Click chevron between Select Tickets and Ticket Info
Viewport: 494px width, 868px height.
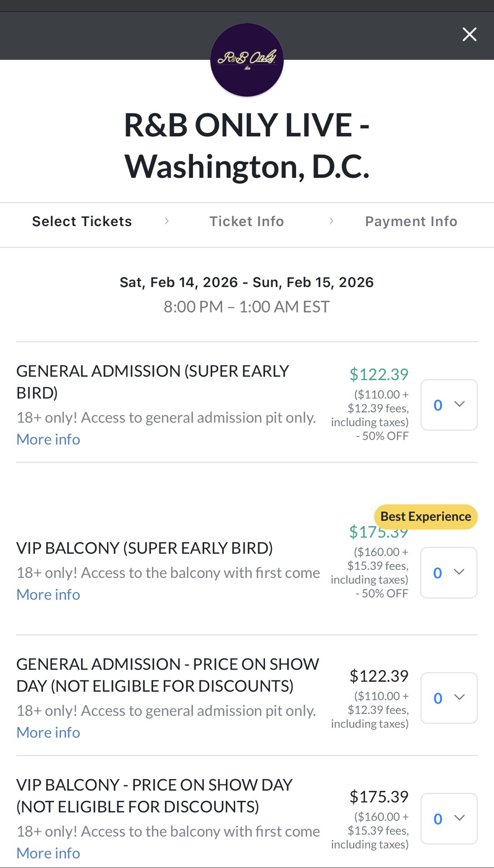coord(167,221)
